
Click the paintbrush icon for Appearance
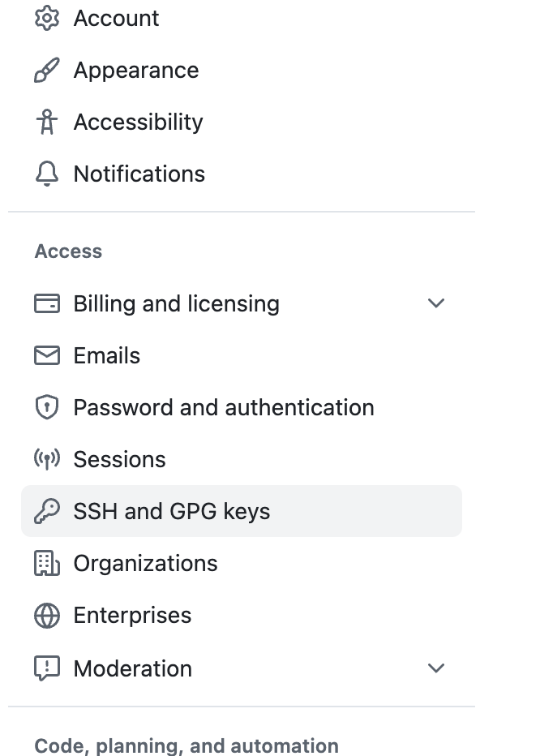coord(47,71)
